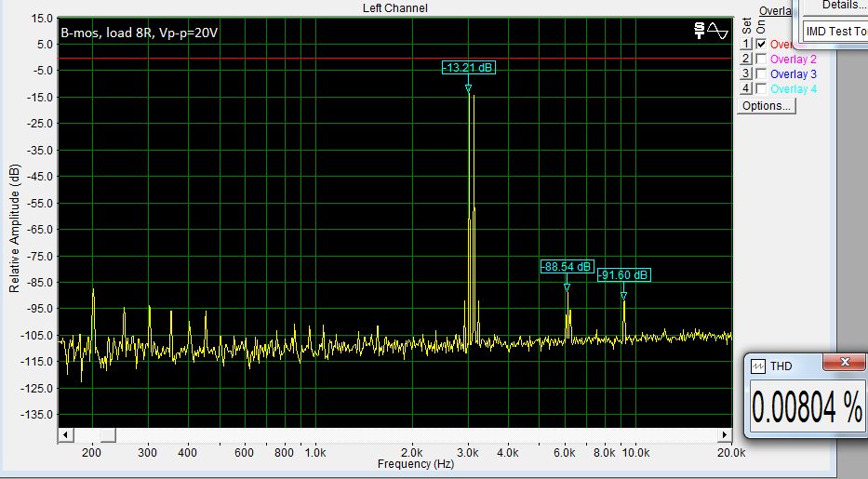Click the Details button
Viewport: 868px width, 479px height.
click(x=835, y=7)
